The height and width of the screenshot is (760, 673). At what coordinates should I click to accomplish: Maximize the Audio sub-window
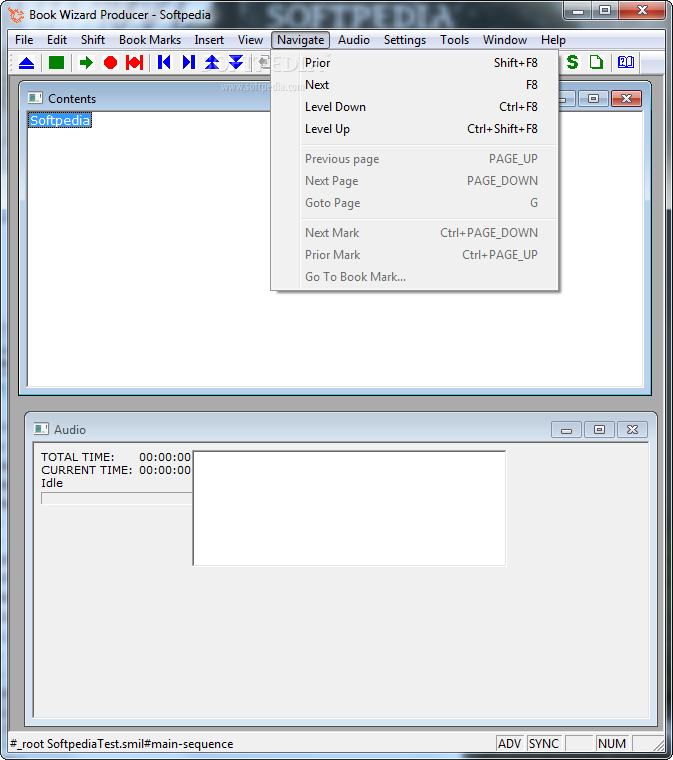[599, 429]
